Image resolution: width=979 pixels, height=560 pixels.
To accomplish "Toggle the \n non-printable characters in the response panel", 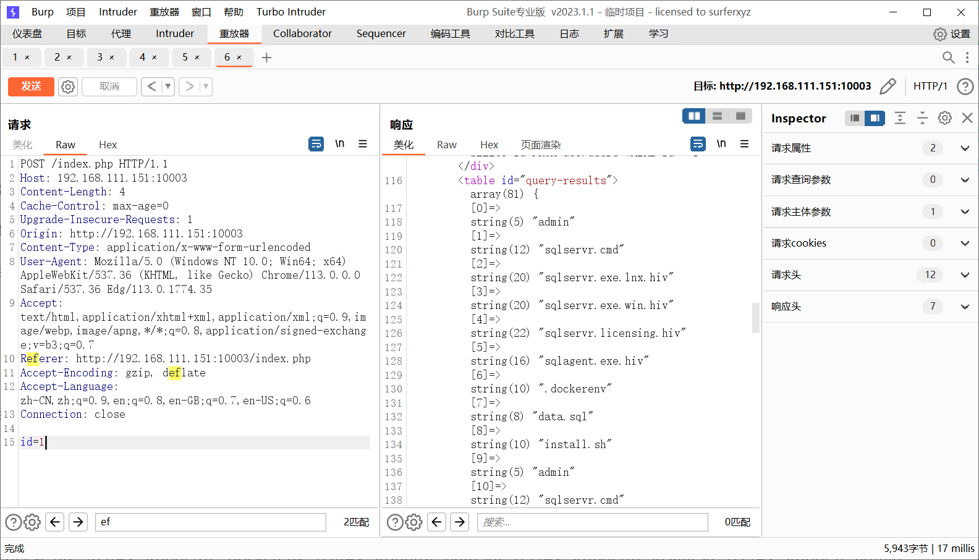I will tap(721, 143).
